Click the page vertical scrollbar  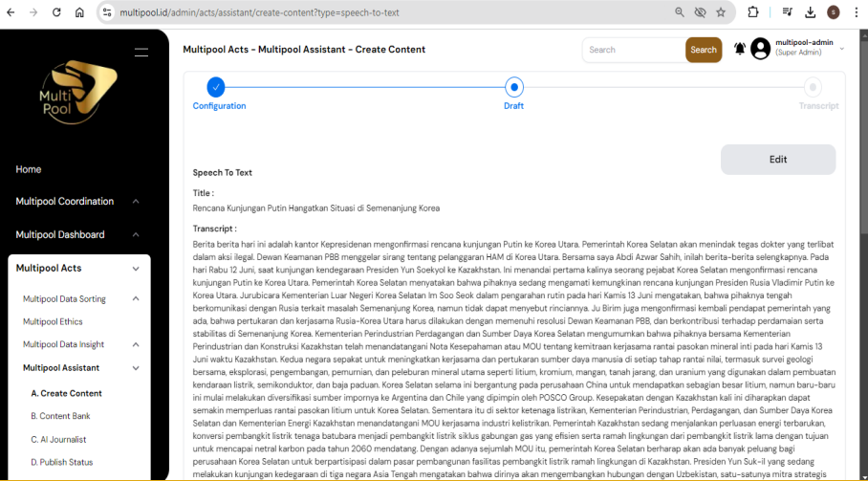863,139
